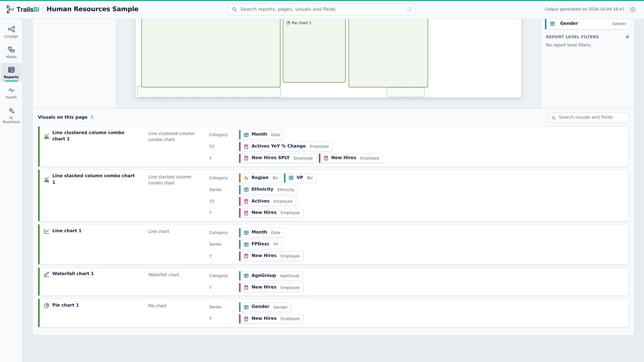This screenshot has width=644, height=362.
Task: Select the Actives Employee field chip
Action: coord(268,201)
